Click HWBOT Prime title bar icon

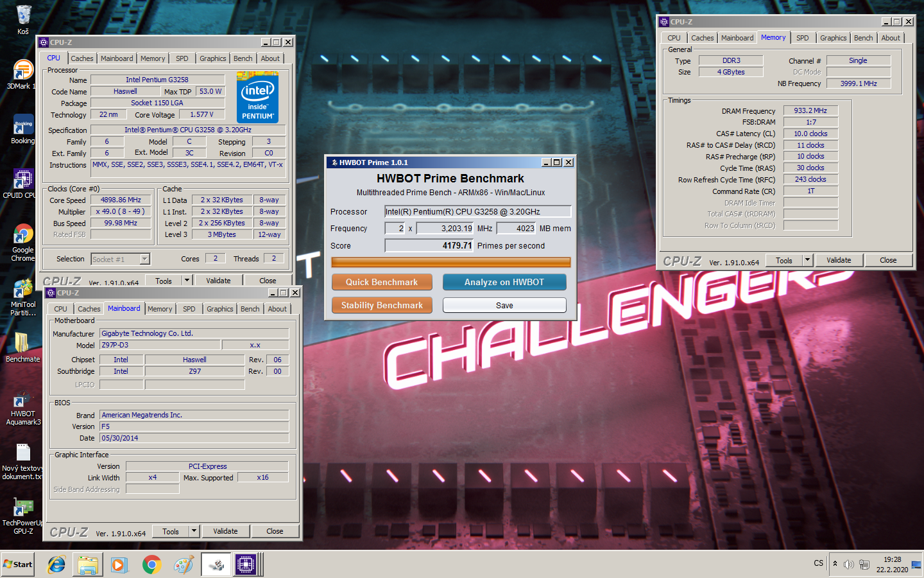coord(334,162)
